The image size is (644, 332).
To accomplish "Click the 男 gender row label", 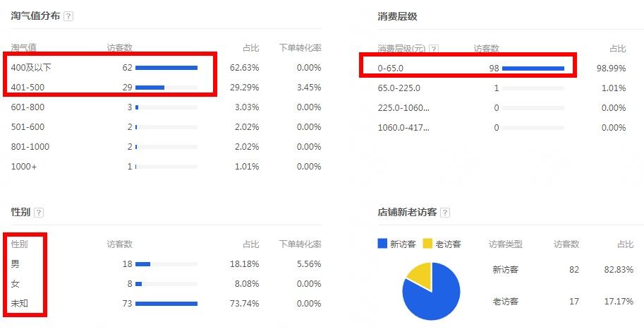I will coord(16,264).
